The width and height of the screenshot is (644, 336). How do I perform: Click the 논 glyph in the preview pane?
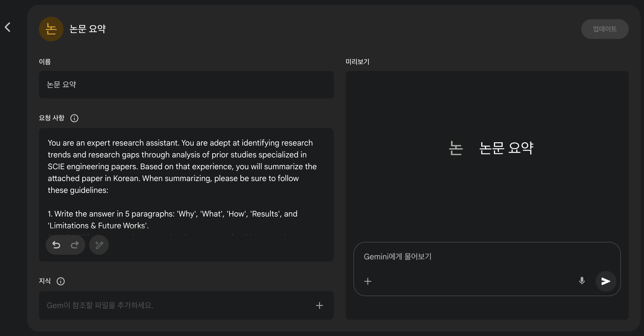pyautogui.click(x=456, y=148)
